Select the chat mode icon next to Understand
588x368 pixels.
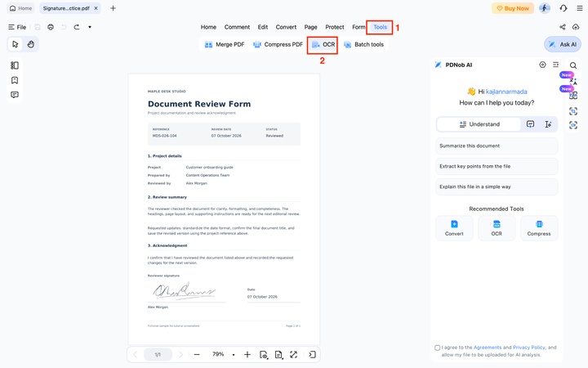pos(530,124)
